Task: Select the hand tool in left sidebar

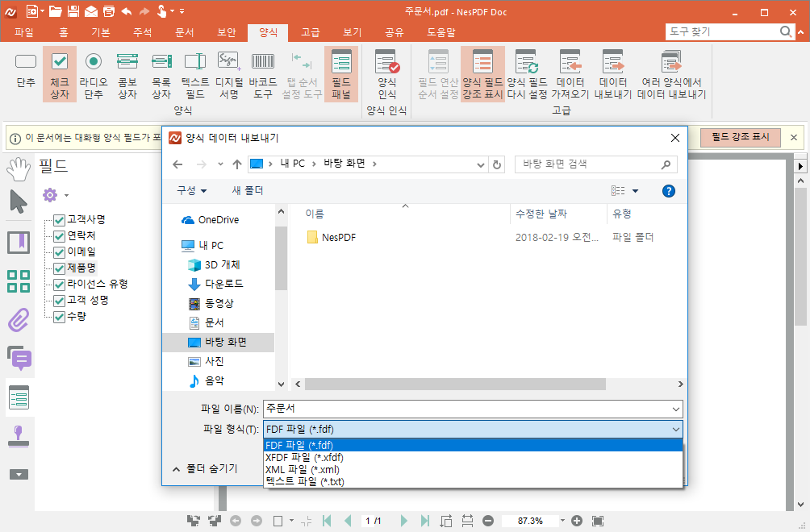Action: tap(19, 168)
